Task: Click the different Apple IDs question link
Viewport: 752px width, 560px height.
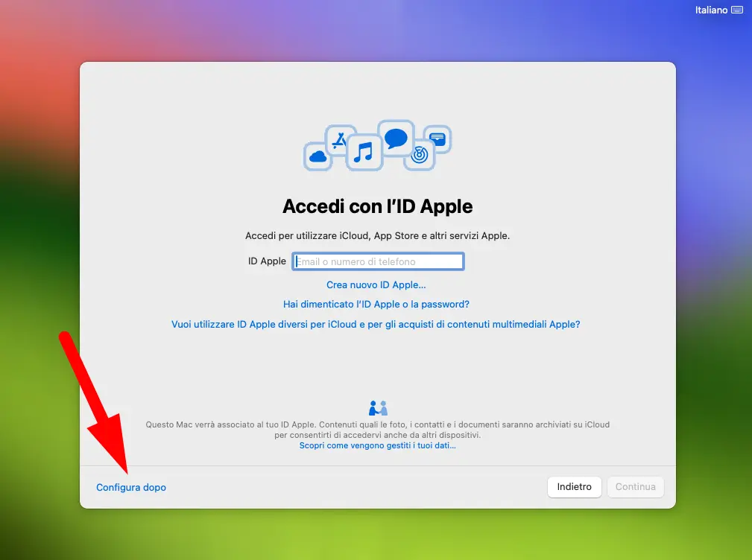Action: pos(376,325)
